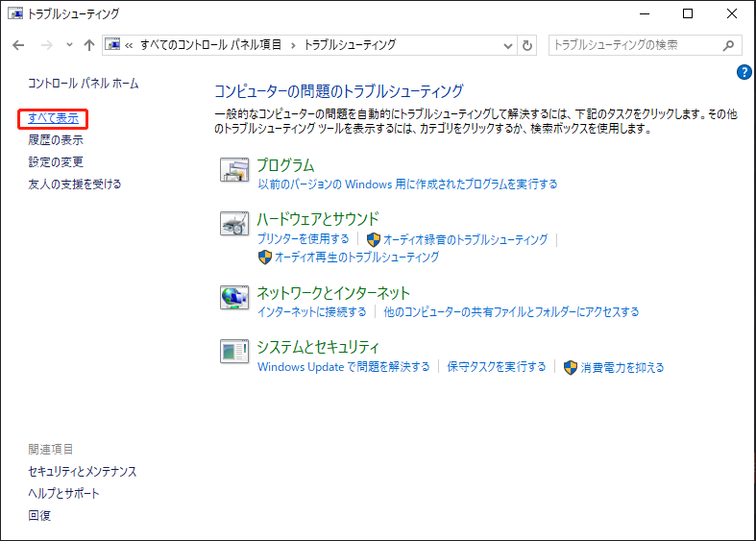Click 保守タスクを実行する link
Screen dimensions: 756x541
(496, 367)
